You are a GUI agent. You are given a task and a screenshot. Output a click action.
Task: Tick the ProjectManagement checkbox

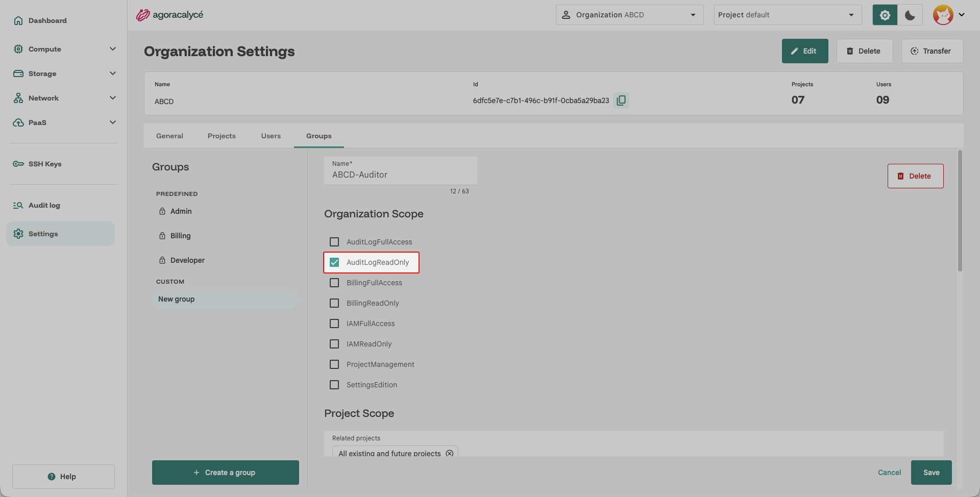pos(334,364)
